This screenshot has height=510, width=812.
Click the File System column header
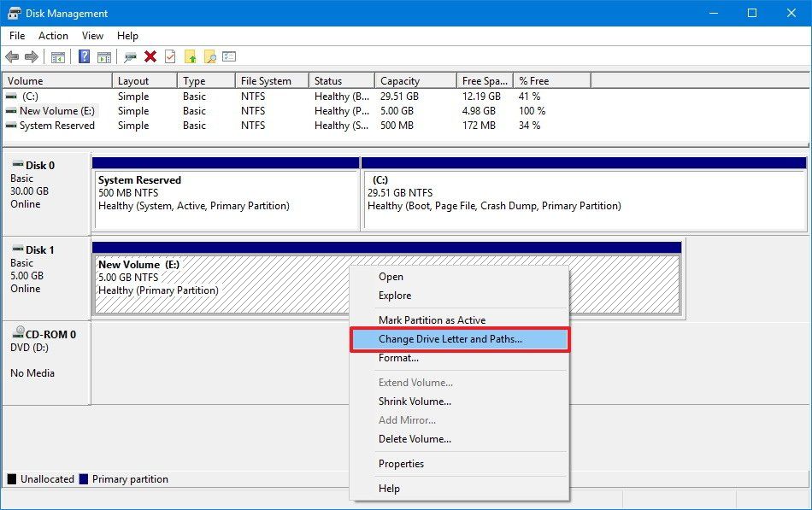click(x=266, y=81)
